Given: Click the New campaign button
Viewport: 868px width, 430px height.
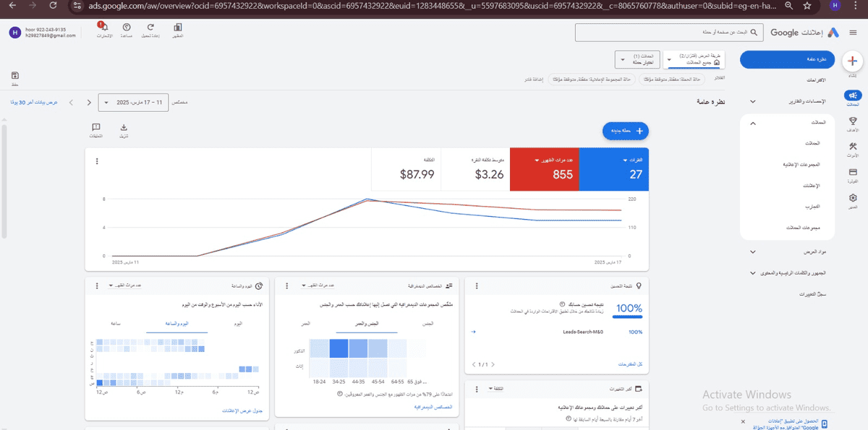Looking at the screenshot, I should click(626, 131).
